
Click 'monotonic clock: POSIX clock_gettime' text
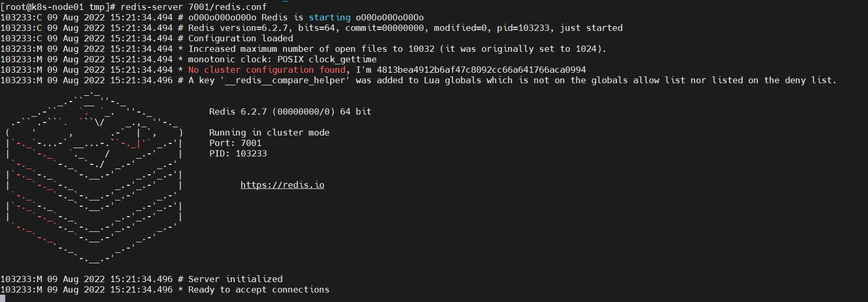tap(282, 59)
